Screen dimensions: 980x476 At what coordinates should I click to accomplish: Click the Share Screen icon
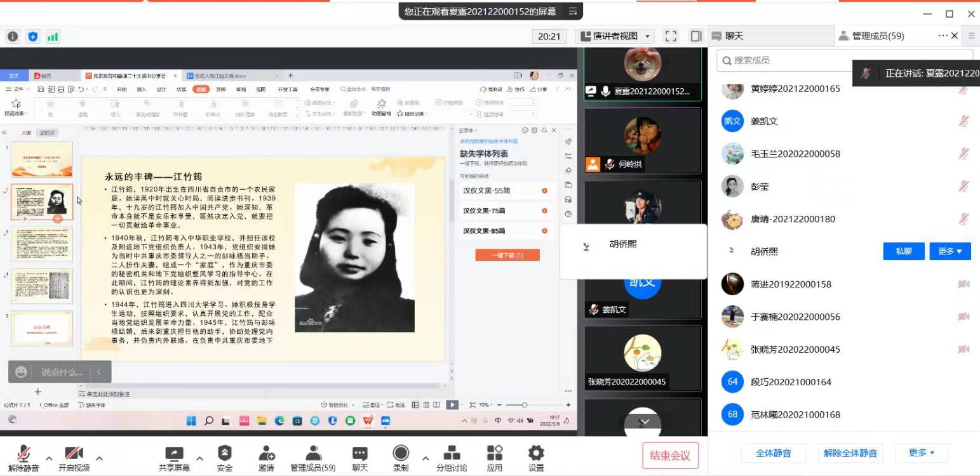(173, 453)
